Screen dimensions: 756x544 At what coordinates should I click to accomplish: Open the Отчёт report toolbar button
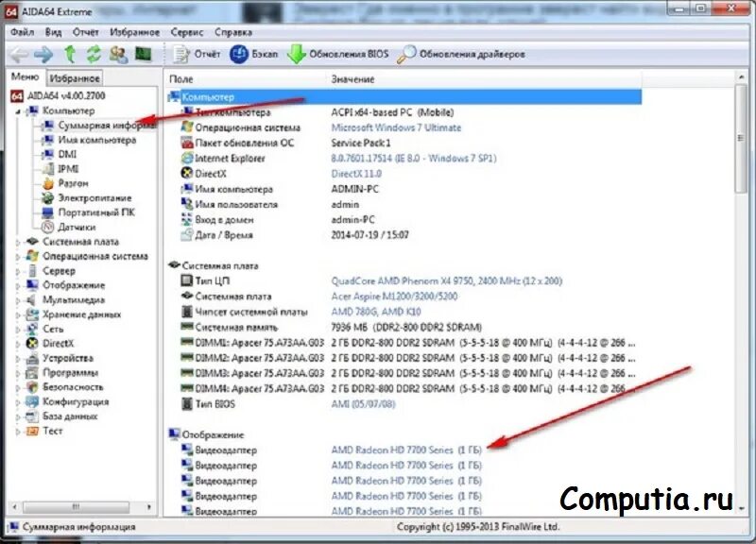tap(197, 55)
